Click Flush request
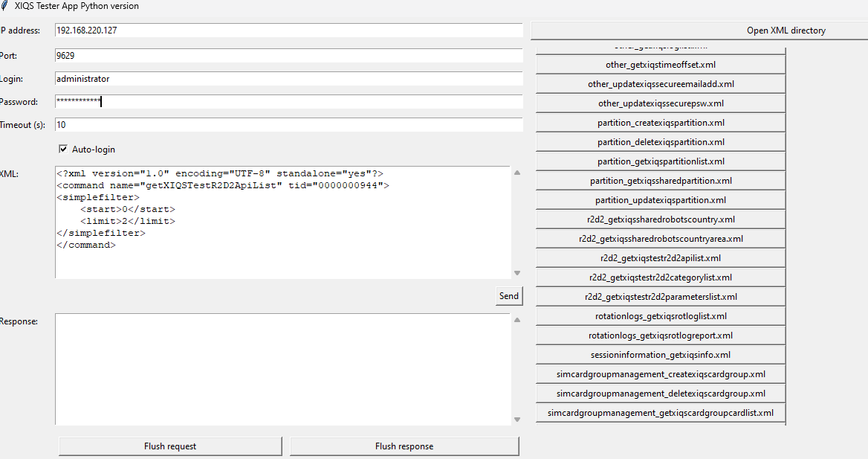 click(x=169, y=446)
